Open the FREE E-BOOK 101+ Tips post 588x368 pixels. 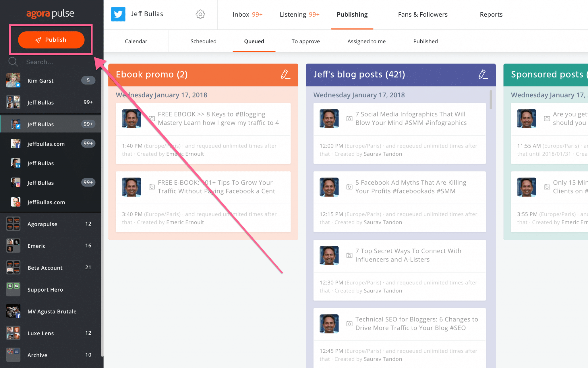[x=203, y=202]
